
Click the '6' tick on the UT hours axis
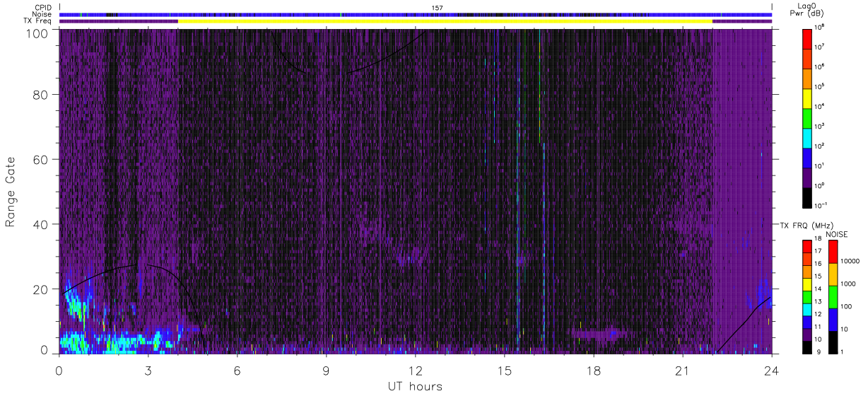click(237, 371)
